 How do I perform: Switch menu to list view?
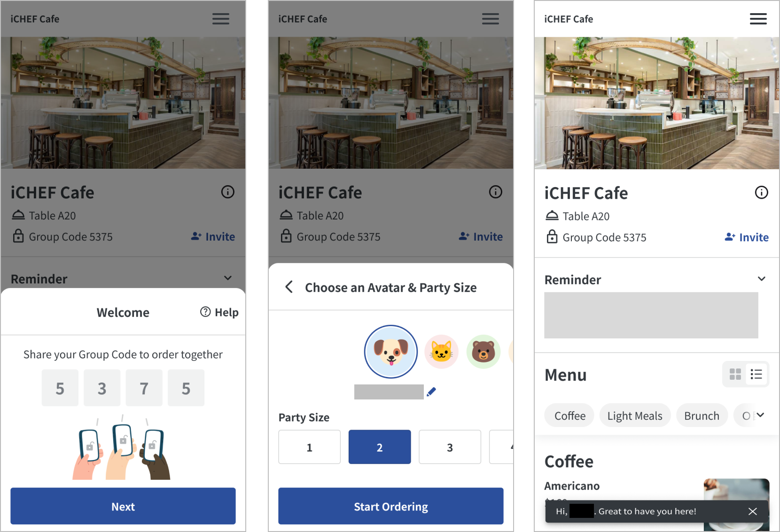[x=756, y=374]
